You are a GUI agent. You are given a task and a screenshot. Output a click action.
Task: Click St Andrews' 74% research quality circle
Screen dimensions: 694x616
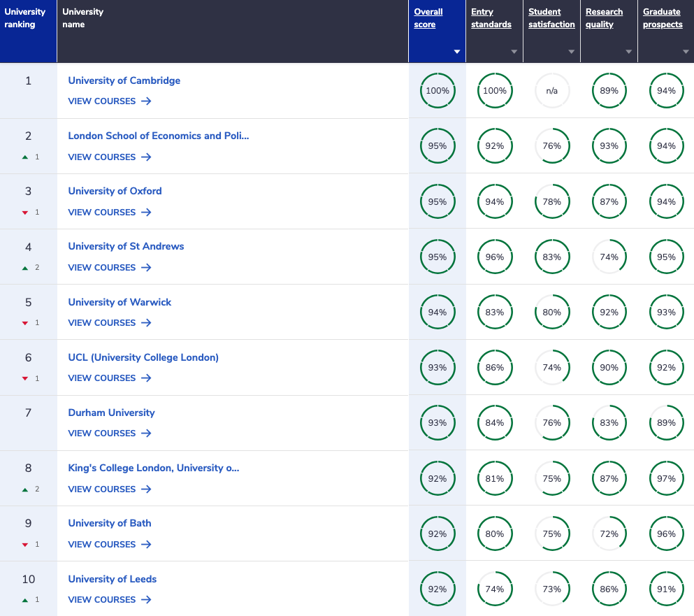609,257
